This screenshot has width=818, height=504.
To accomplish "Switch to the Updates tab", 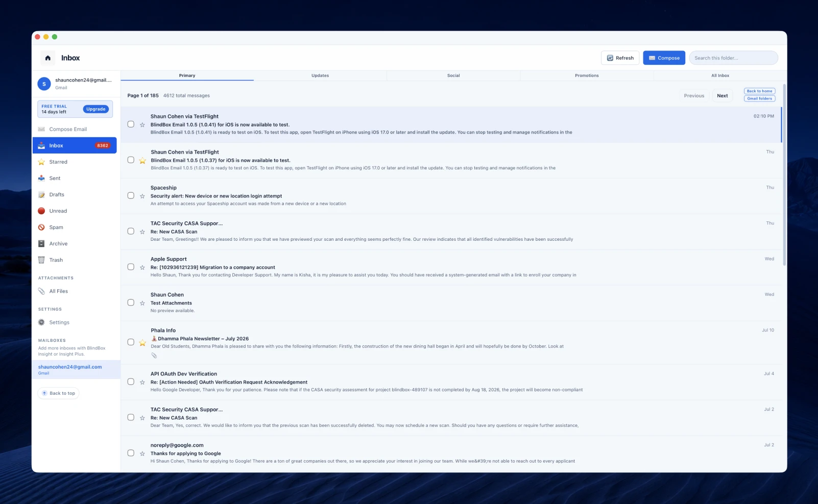I will pyautogui.click(x=320, y=75).
